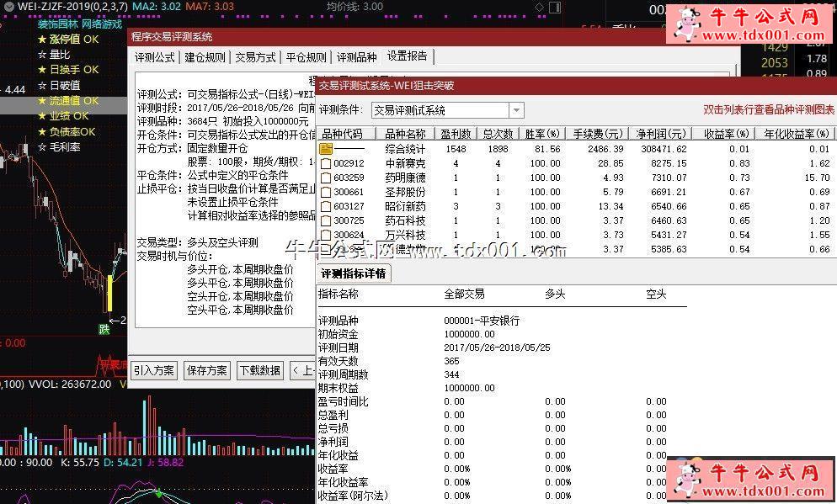Toggle the star next to 日破值
The width and height of the screenshot is (837, 504).
click(x=41, y=85)
